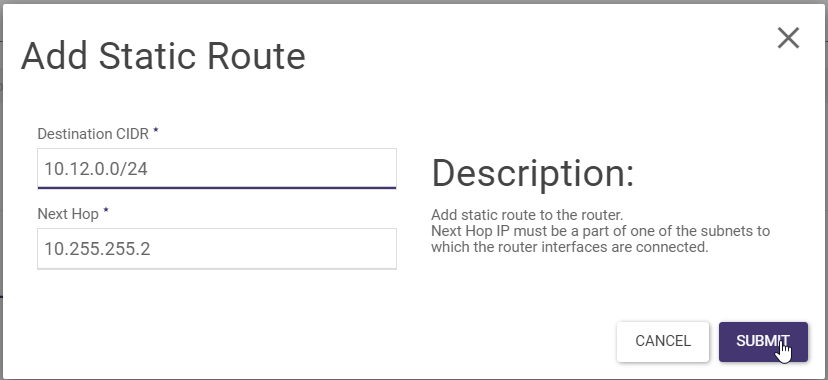Close the Add Static Route dialog
Viewport: 828px width, 380px height.
[x=788, y=38]
